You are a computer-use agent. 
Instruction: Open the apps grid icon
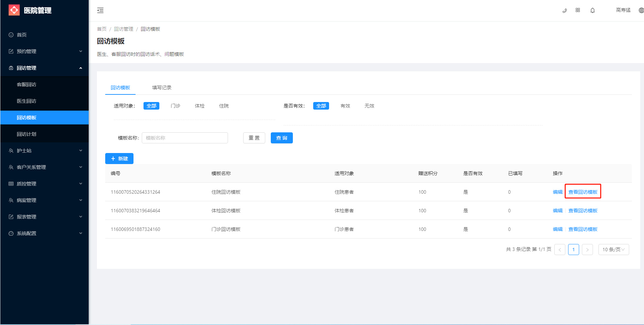pos(578,10)
